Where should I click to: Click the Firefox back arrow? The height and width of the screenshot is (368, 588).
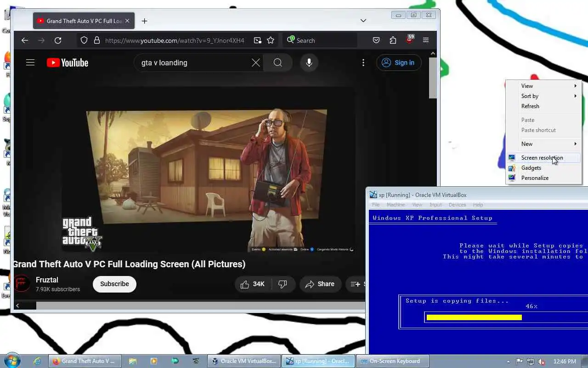25,40
